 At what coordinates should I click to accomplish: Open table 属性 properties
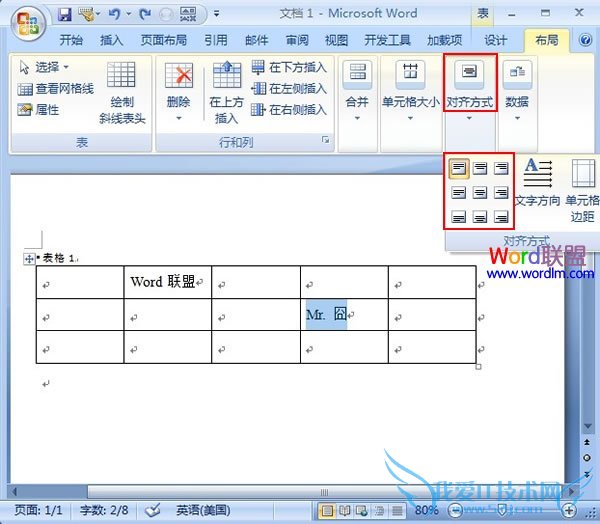point(38,110)
